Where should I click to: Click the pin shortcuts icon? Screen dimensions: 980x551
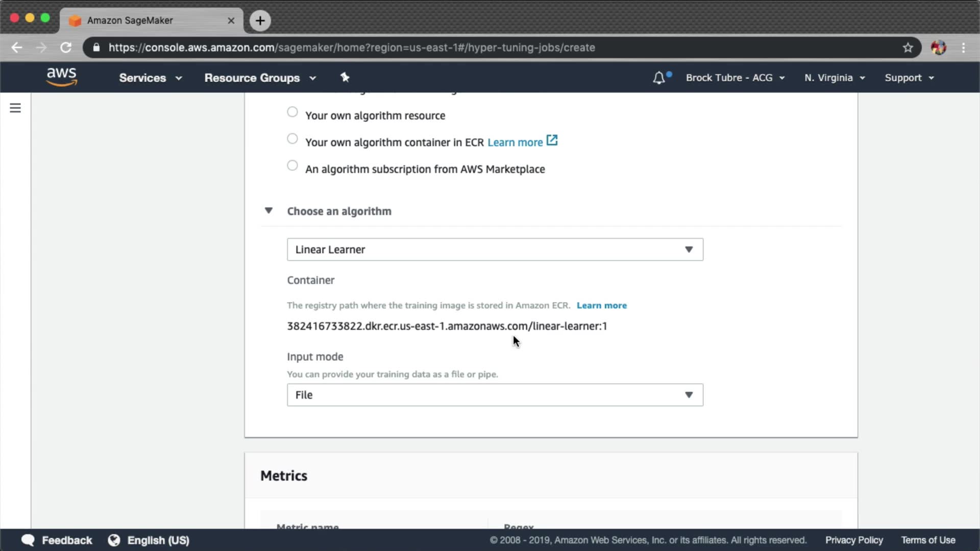[x=345, y=78]
